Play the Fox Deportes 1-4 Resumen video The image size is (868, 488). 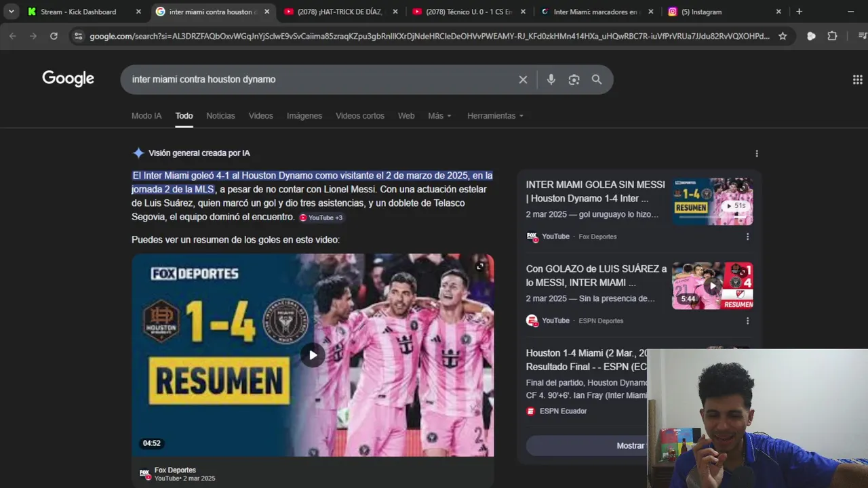click(x=313, y=355)
